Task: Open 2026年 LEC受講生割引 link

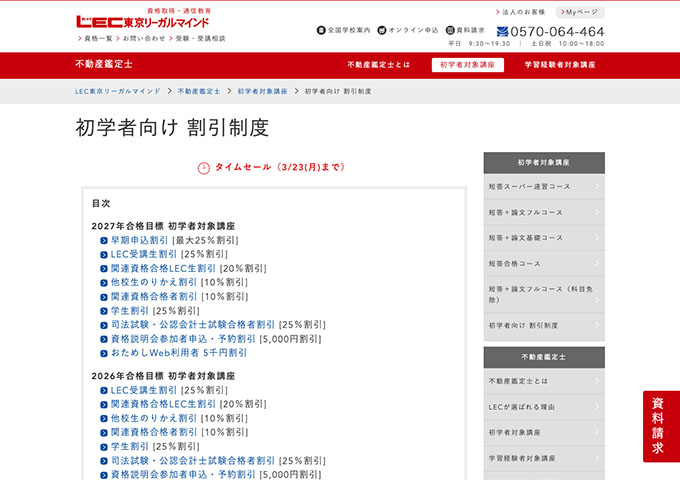Action: pyautogui.click(x=144, y=390)
